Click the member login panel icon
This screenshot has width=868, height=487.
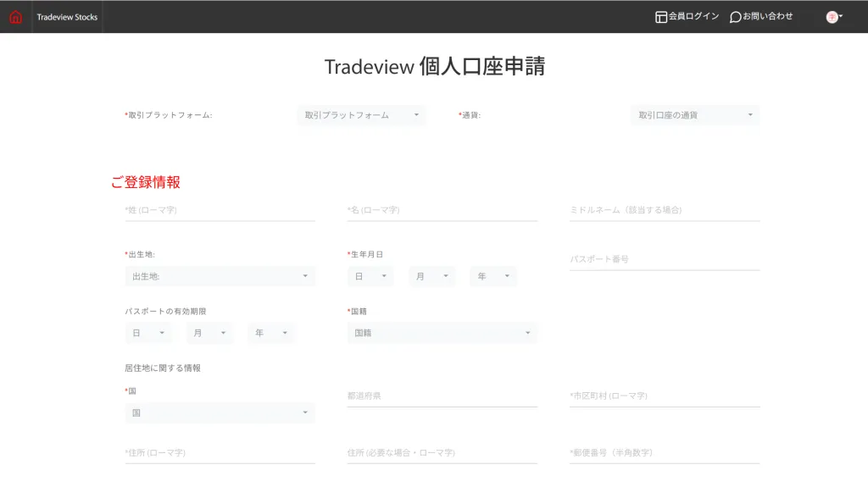[661, 17]
